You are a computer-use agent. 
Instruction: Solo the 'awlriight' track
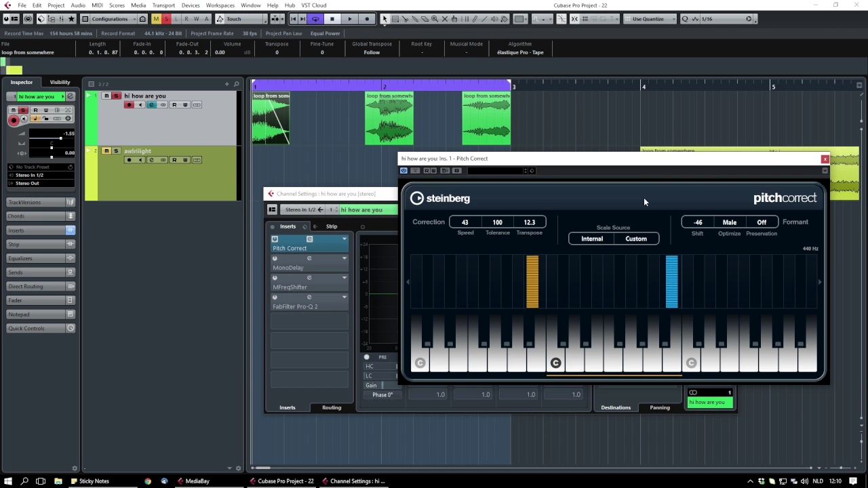click(x=116, y=150)
